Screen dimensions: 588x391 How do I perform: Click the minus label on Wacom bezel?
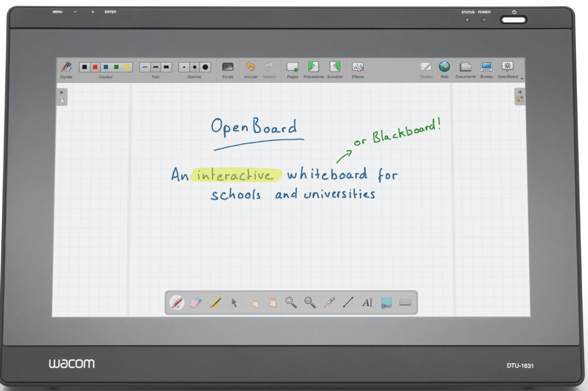75,12
